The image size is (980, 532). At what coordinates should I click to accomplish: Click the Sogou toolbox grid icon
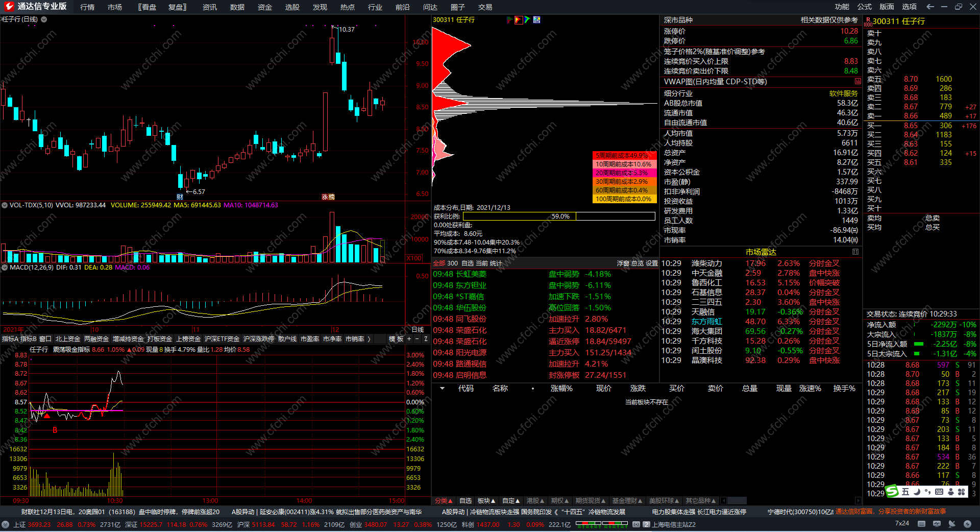click(962, 492)
